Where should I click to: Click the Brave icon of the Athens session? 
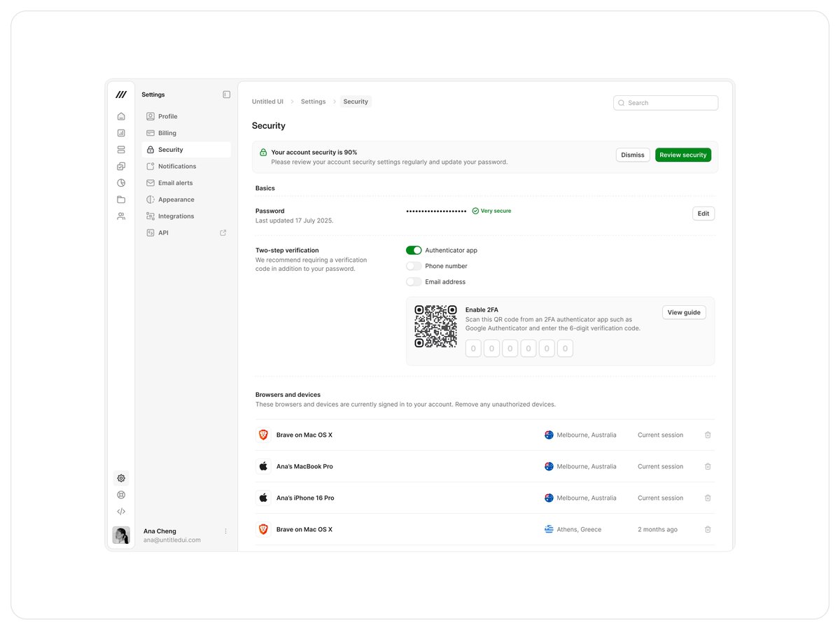click(263, 530)
